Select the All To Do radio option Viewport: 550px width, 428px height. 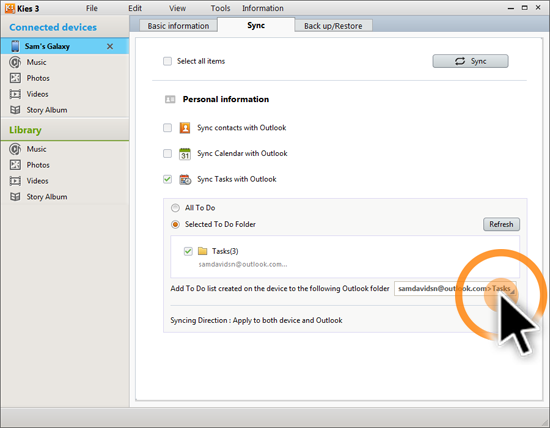pos(175,208)
